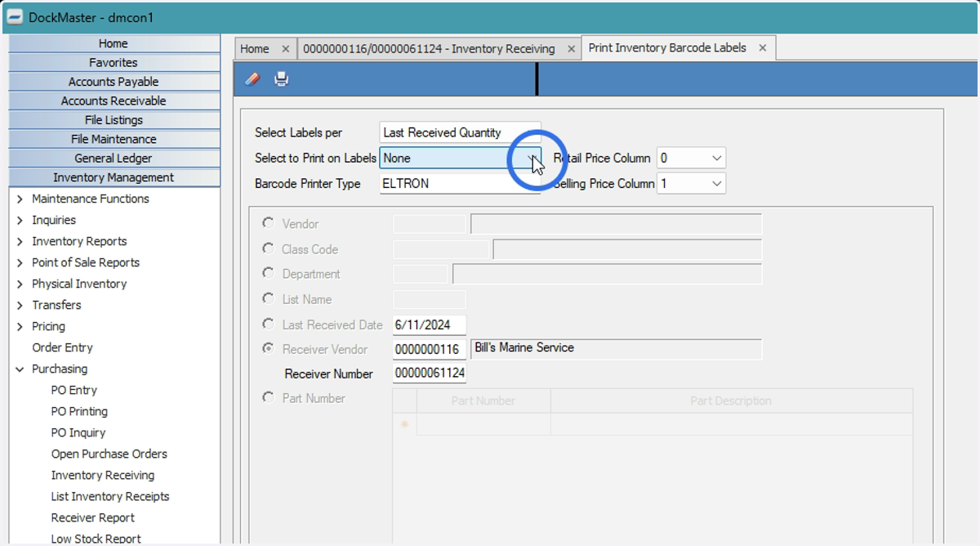Click the DockMaster app icon in the title bar
980x546 pixels.
14,17
